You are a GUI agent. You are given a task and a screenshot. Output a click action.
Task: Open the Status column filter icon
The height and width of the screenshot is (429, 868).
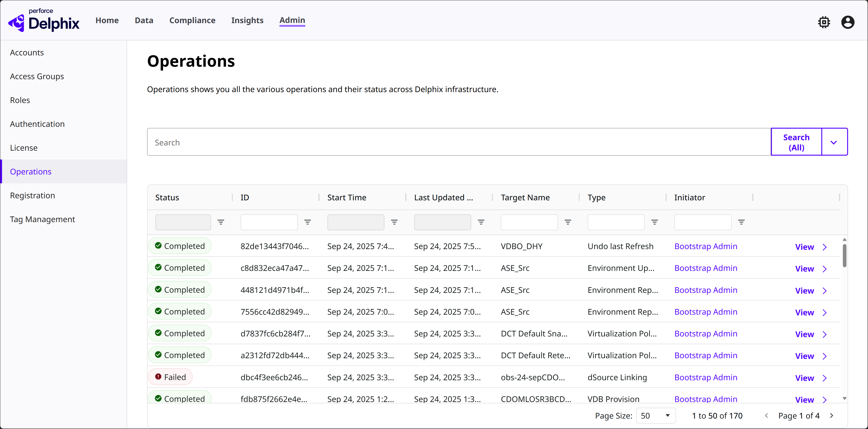coord(221,222)
